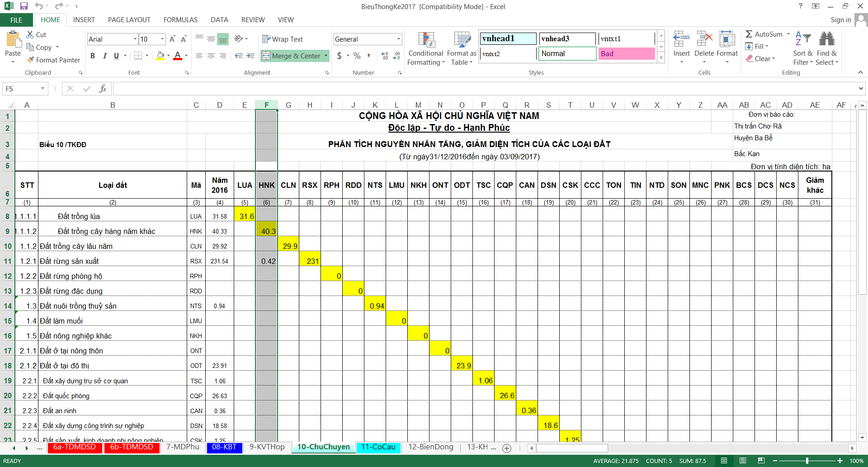Toggle Italic formatting
This screenshot has width=868, height=467.
(x=104, y=56)
